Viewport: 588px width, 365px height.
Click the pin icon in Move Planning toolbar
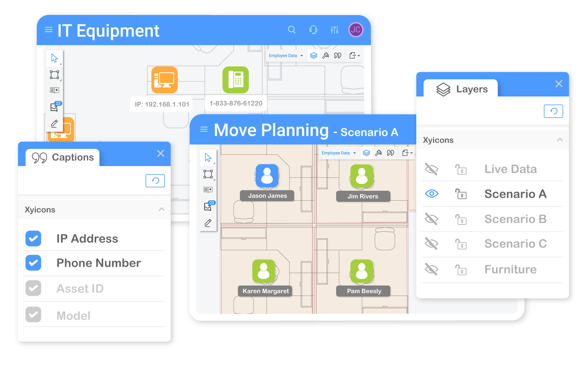(378, 153)
